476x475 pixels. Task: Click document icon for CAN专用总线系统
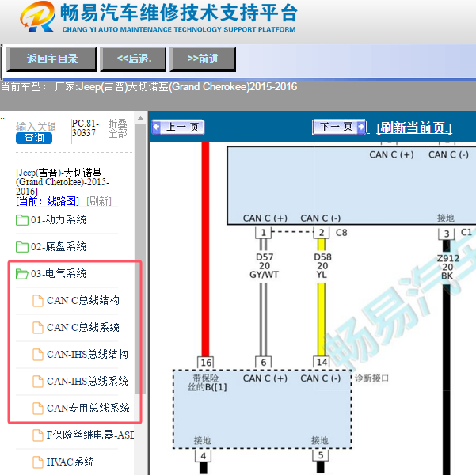[x=38, y=408]
